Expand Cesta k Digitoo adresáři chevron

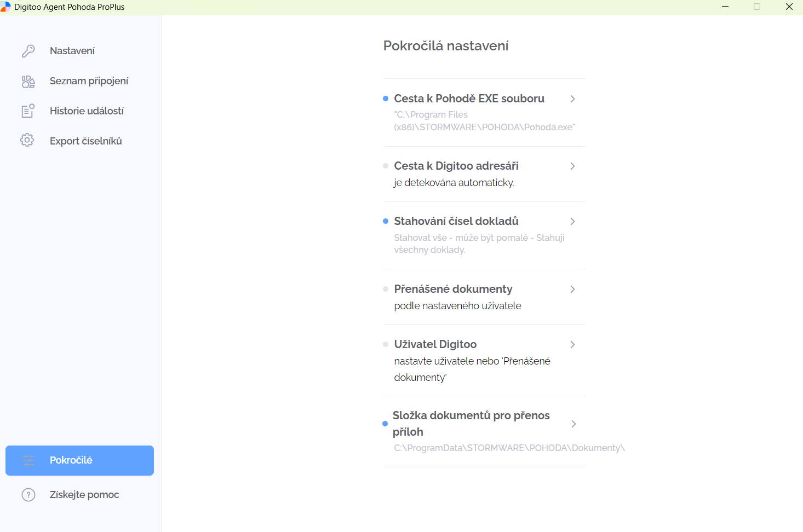click(x=572, y=166)
